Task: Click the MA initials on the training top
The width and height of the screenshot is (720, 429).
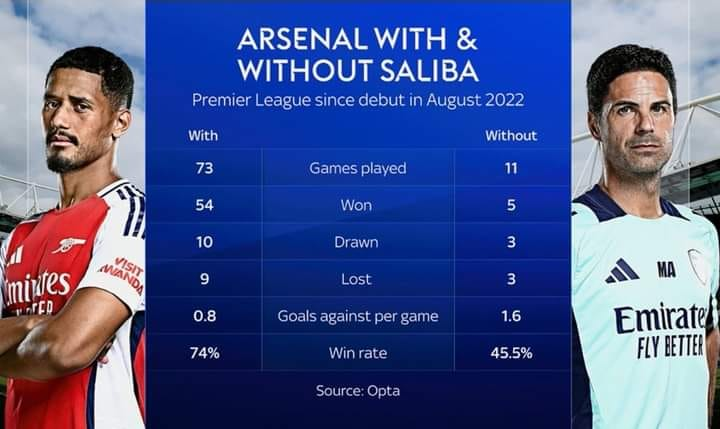Action: 666,268
